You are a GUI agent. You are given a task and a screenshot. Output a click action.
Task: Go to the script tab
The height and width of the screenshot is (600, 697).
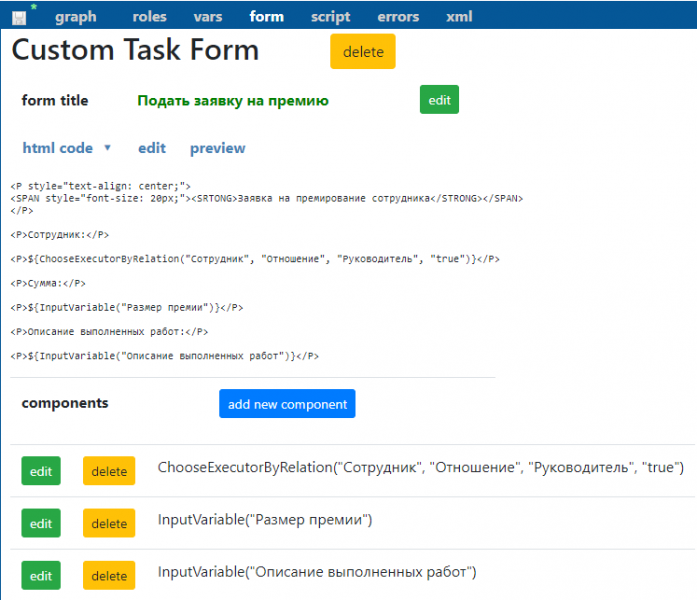pyautogui.click(x=330, y=17)
